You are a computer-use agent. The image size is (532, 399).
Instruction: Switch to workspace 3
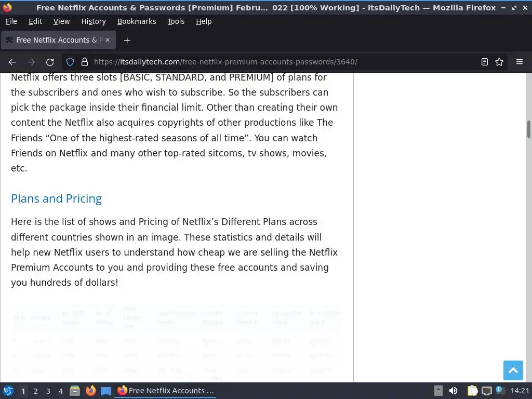(48, 391)
